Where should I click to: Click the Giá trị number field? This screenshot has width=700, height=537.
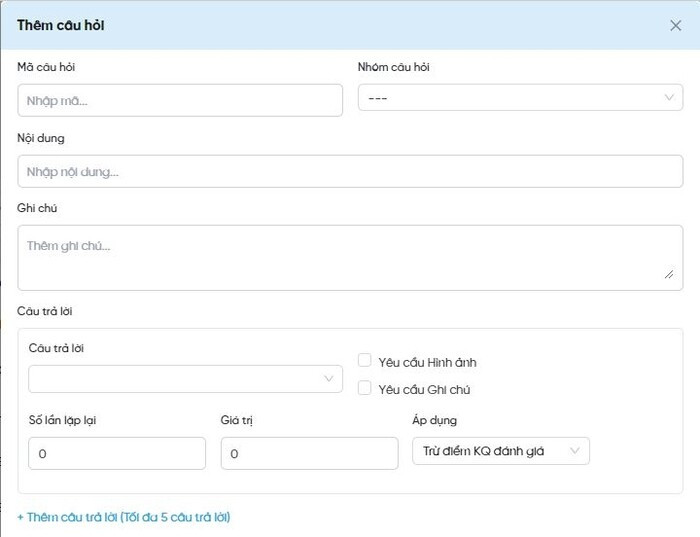coord(309,453)
